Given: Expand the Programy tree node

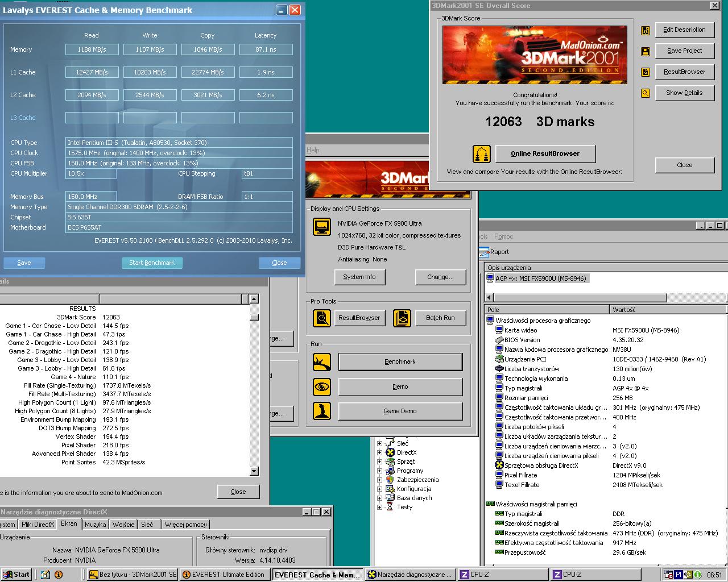Looking at the screenshot, I should 380,471.
